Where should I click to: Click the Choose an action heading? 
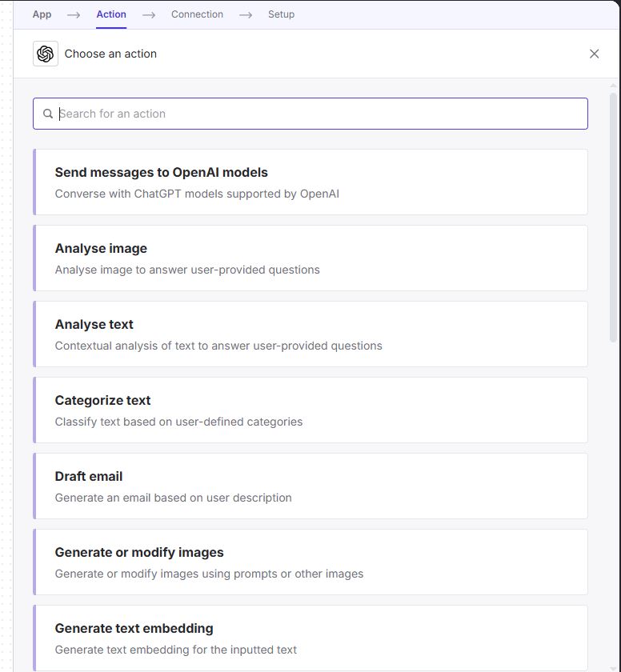(x=110, y=54)
